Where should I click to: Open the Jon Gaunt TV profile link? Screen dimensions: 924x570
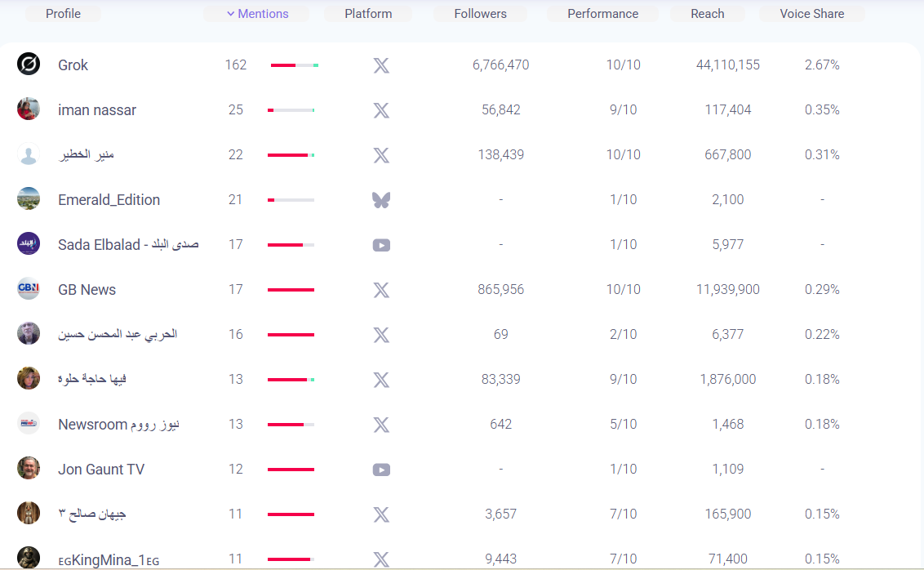coord(101,470)
